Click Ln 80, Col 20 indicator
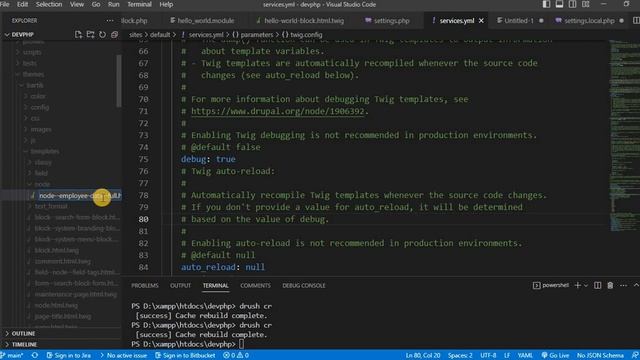Screen dimensions: 640x360 pyautogui.click(x=423, y=356)
